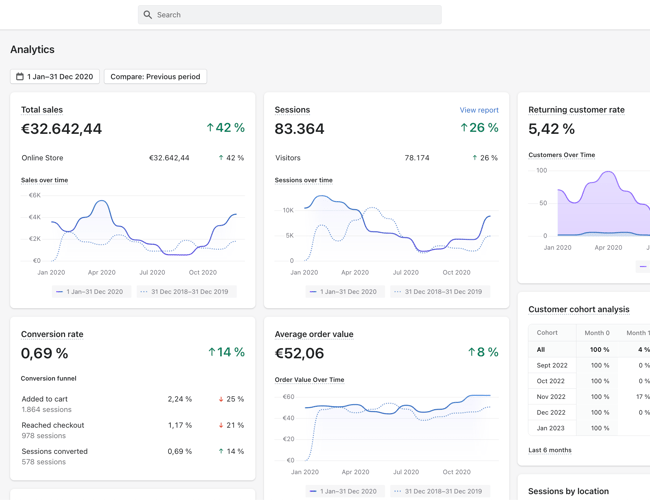The height and width of the screenshot is (500, 650).
Task: Click the Last 6 months link
Action: click(550, 450)
